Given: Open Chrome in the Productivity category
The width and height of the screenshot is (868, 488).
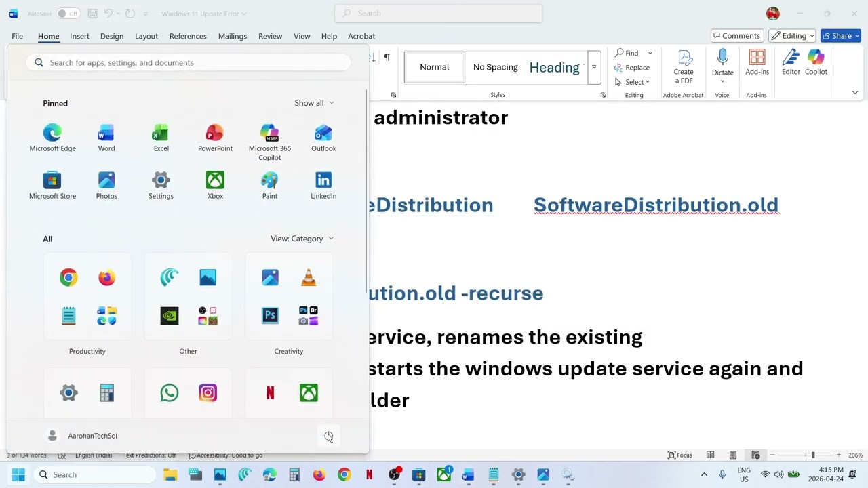Looking at the screenshot, I should pyautogui.click(x=68, y=277).
